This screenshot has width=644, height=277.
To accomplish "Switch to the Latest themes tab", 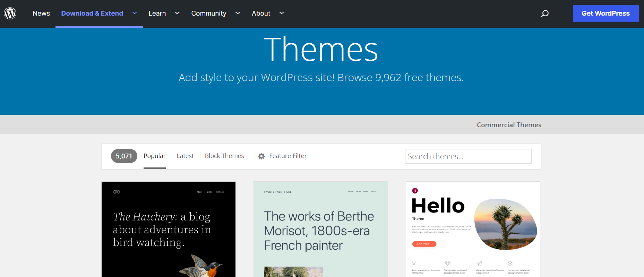I will pos(185,156).
